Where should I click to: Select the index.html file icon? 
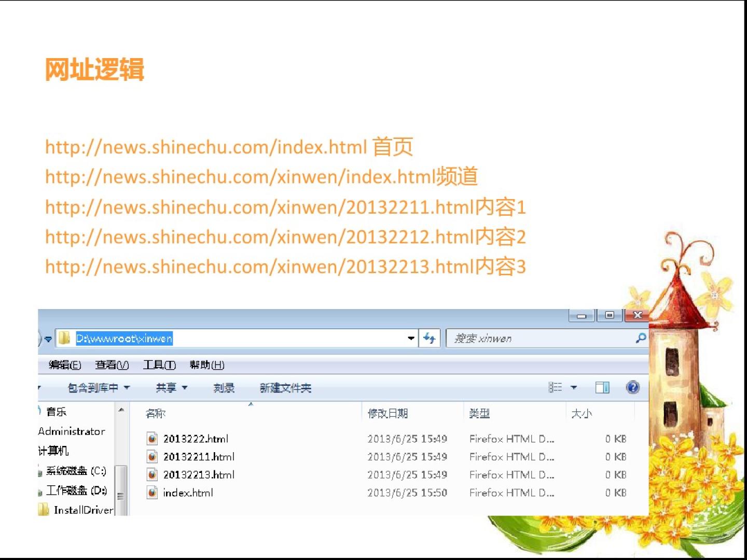click(152, 493)
